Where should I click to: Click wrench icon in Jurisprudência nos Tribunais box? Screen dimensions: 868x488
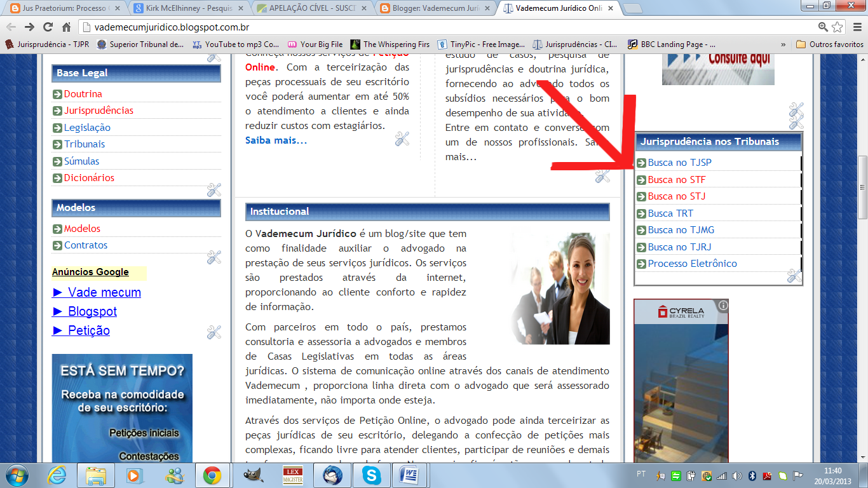tap(794, 275)
